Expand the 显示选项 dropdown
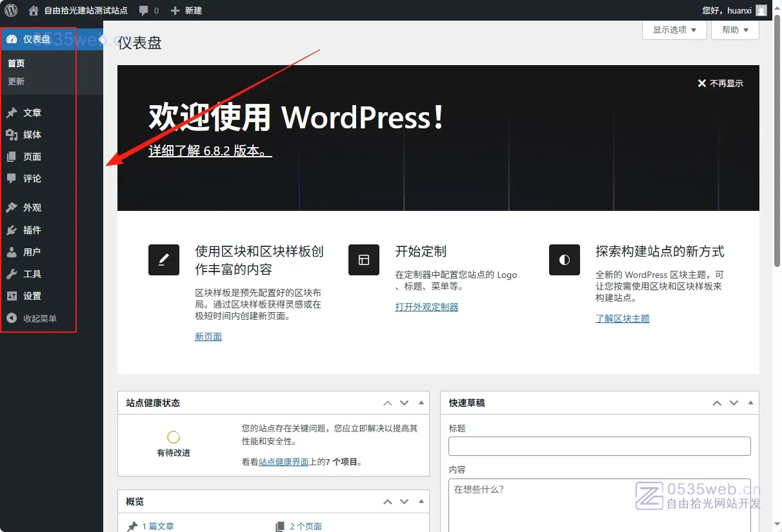This screenshot has height=532, width=782. (674, 30)
